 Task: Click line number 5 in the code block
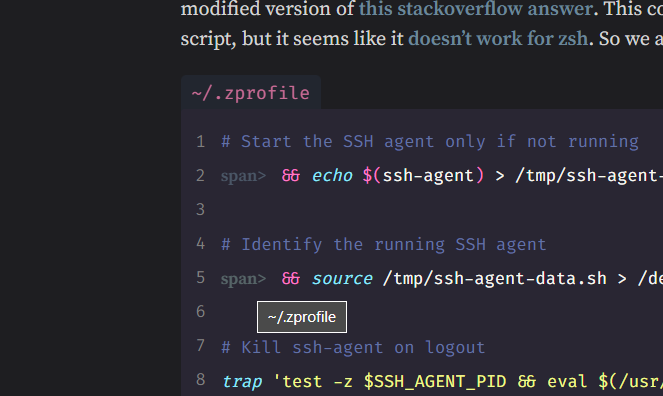(x=200, y=278)
